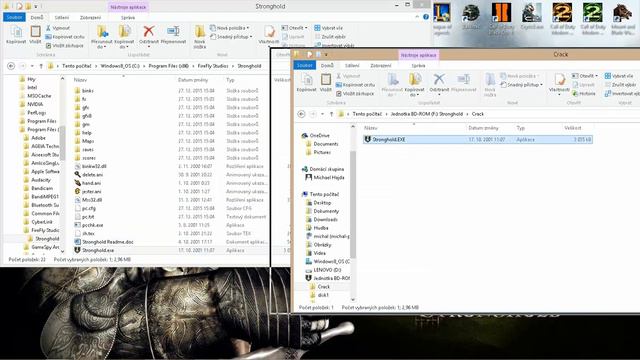Open League of Legends desktop shortcut
The width and height of the screenshot is (640, 360).
tap(442, 18)
